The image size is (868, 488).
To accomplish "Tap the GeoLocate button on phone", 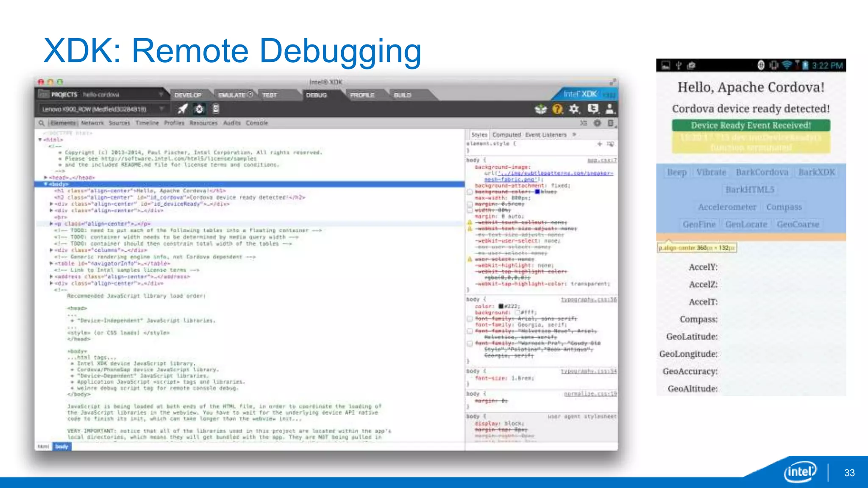I will pyautogui.click(x=746, y=225).
